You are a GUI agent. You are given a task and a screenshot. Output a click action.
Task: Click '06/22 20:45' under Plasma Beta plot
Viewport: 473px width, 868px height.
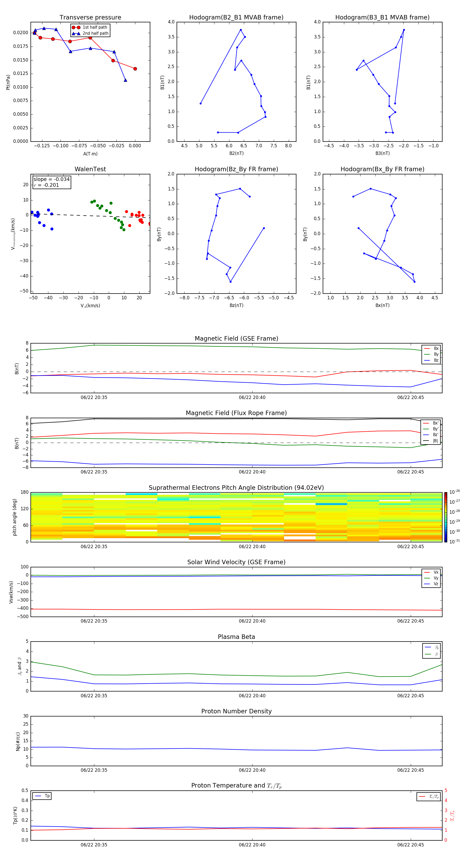(x=410, y=696)
